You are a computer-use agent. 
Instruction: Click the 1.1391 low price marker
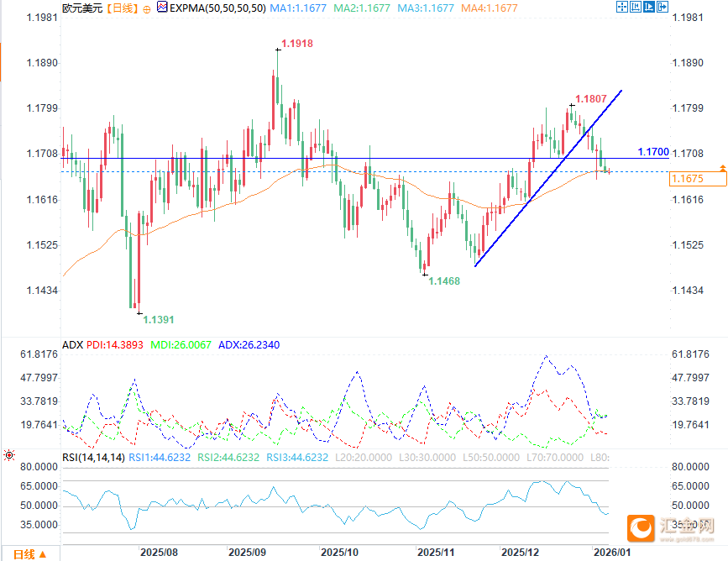(159, 319)
